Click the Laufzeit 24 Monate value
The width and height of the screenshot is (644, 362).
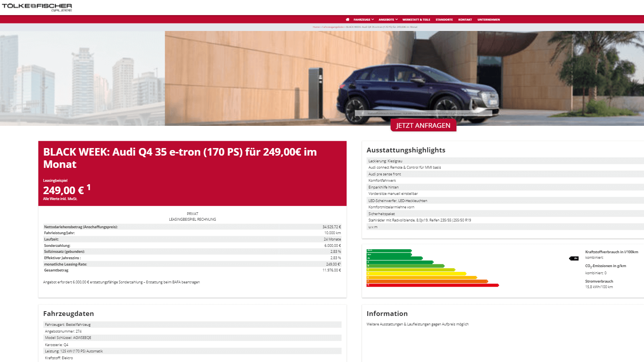pos(332,239)
